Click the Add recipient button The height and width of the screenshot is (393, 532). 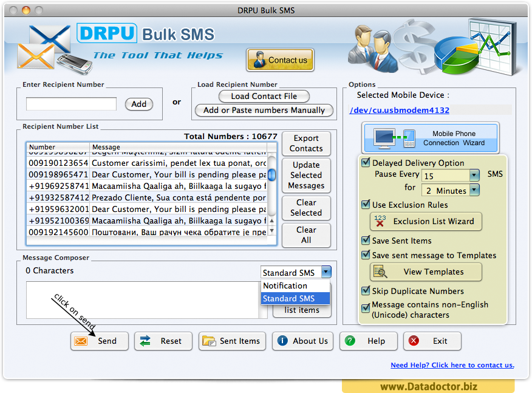(139, 104)
